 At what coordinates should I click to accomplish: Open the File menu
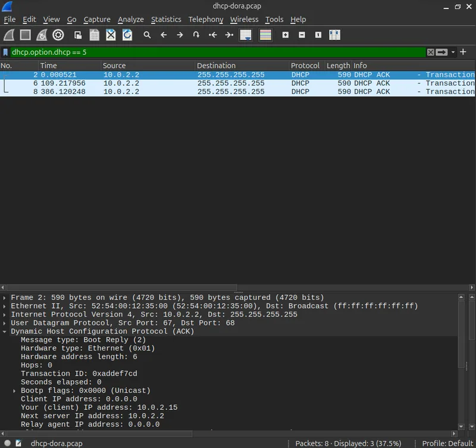tap(10, 20)
